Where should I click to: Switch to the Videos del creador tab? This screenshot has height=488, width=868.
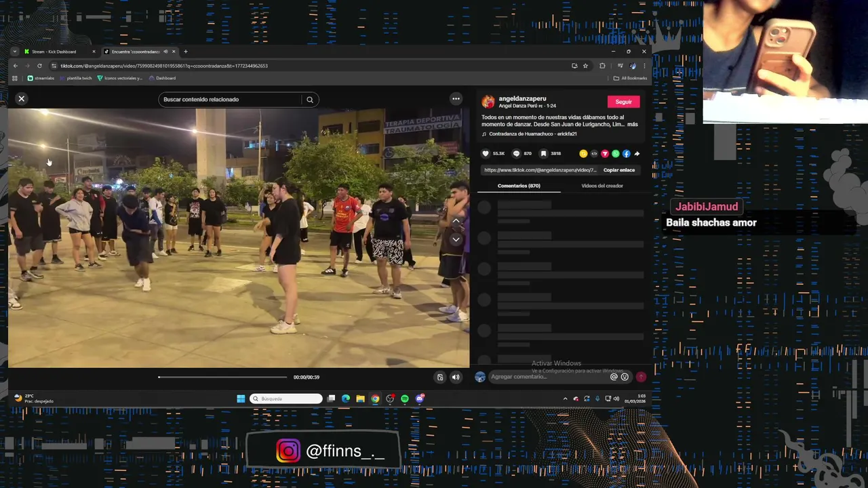click(x=602, y=186)
